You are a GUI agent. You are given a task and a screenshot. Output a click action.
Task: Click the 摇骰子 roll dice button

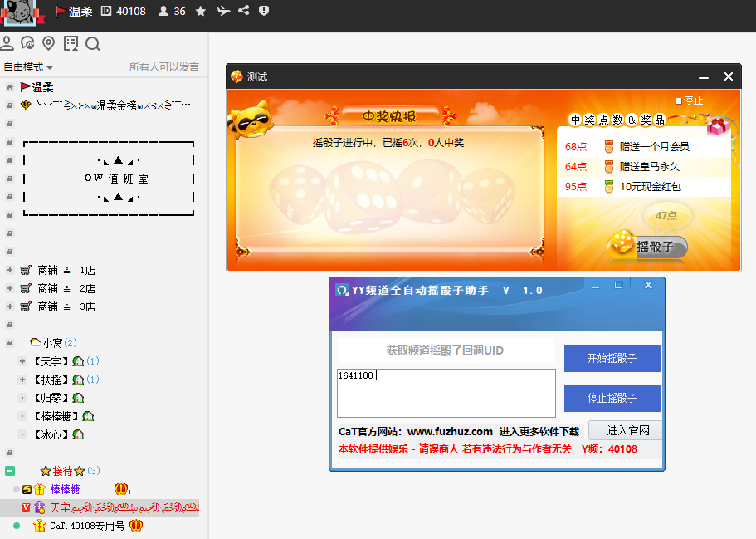click(647, 246)
